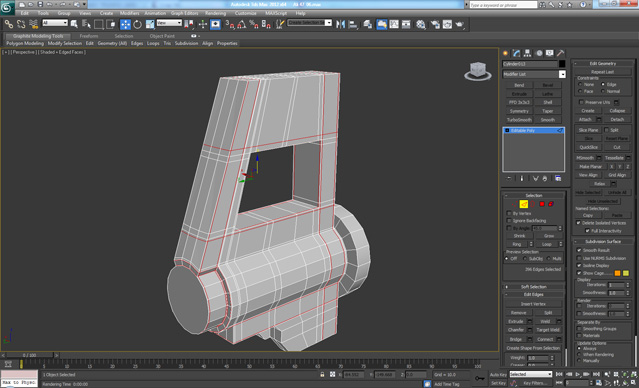Collapse the Selection rollout
The width and height of the screenshot is (639, 388).
[534, 196]
